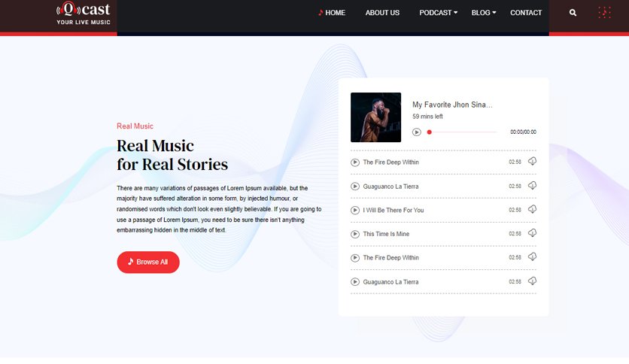The image size is (629, 364).
Task: Click the red audio progress slider handle
Action: pos(429,132)
